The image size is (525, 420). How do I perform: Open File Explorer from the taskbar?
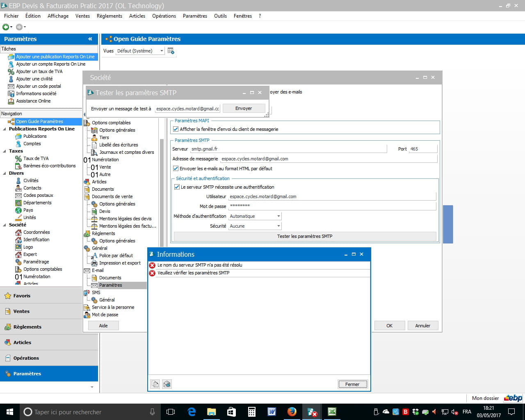(x=212, y=412)
